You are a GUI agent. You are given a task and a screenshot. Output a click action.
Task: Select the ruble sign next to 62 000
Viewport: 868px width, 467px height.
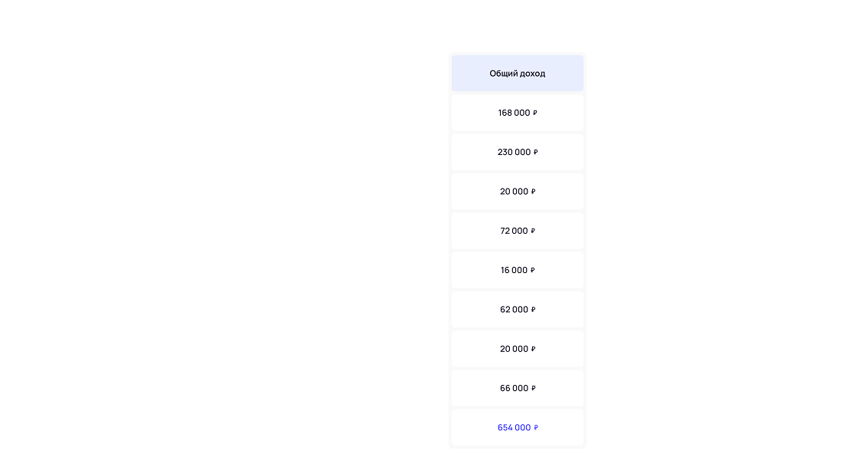coord(534,311)
